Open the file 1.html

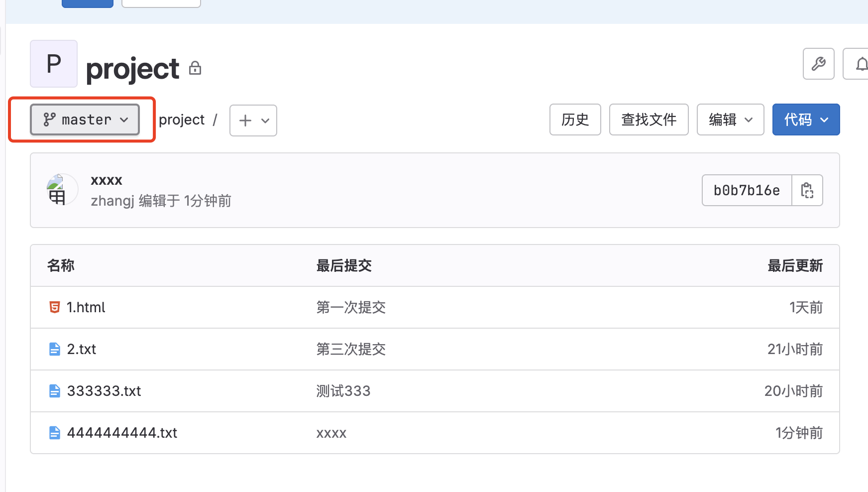pos(86,307)
